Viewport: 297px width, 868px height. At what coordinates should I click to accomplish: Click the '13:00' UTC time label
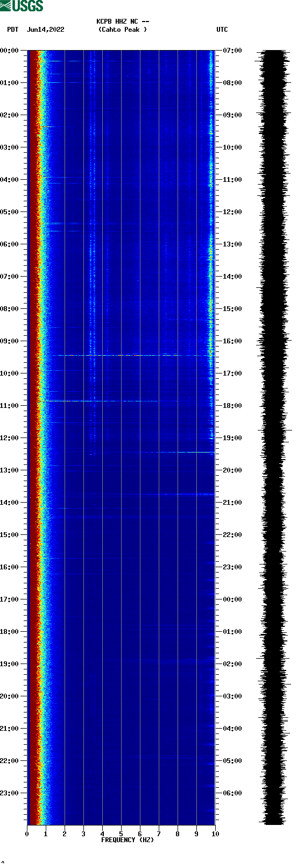232,244
